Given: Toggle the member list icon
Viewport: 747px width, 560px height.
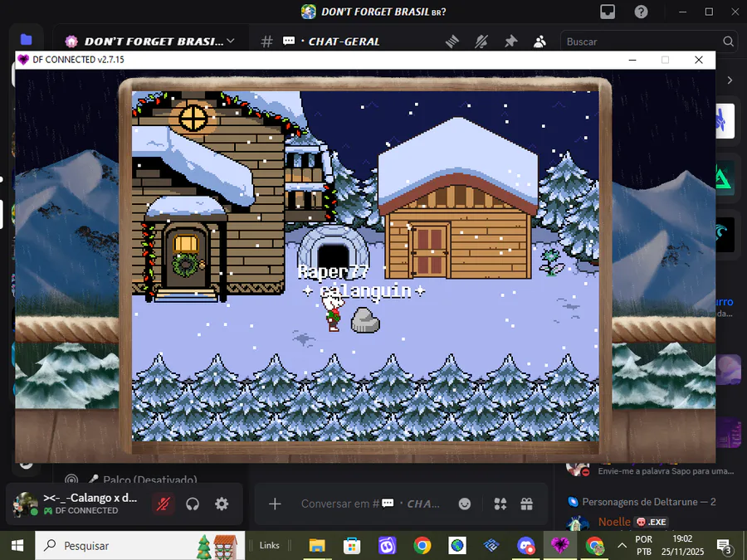Looking at the screenshot, I should point(539,42).
